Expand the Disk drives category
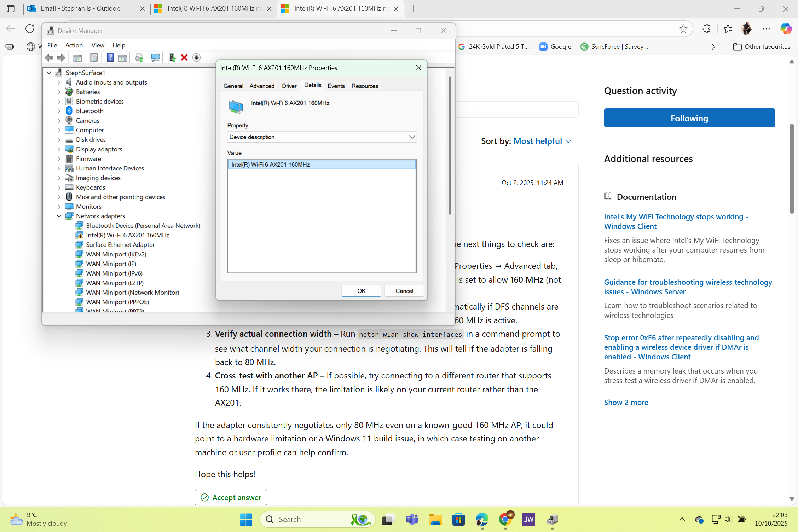This screenshot has height=532, width=798. (59, 140)
